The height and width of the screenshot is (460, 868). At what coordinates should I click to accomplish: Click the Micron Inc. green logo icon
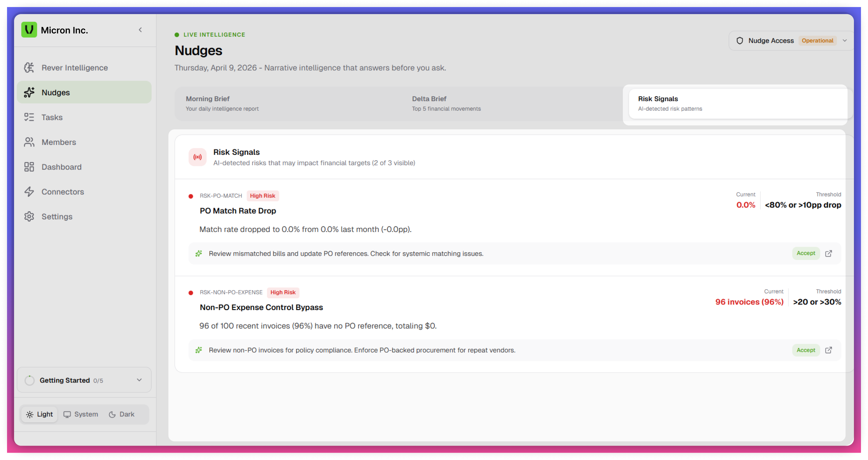point(29,30)
